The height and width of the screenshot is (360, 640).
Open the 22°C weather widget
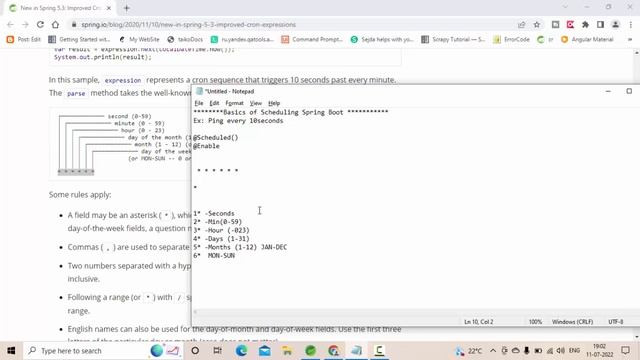tap(469, 351)
